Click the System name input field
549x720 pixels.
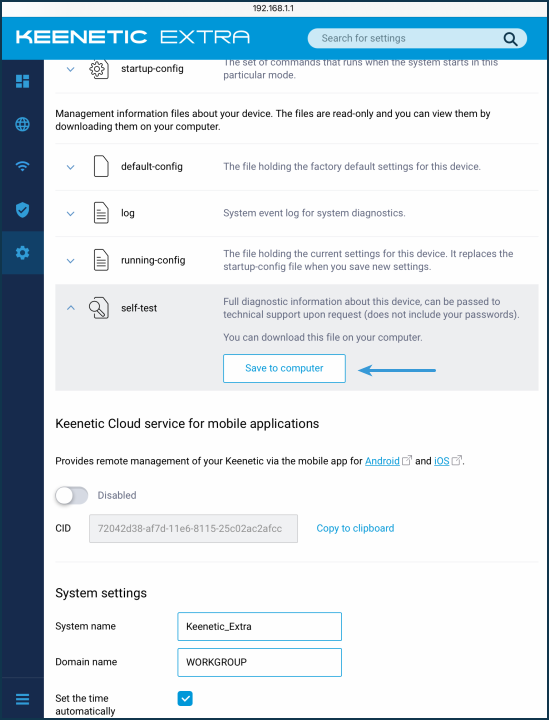(259, 626)
